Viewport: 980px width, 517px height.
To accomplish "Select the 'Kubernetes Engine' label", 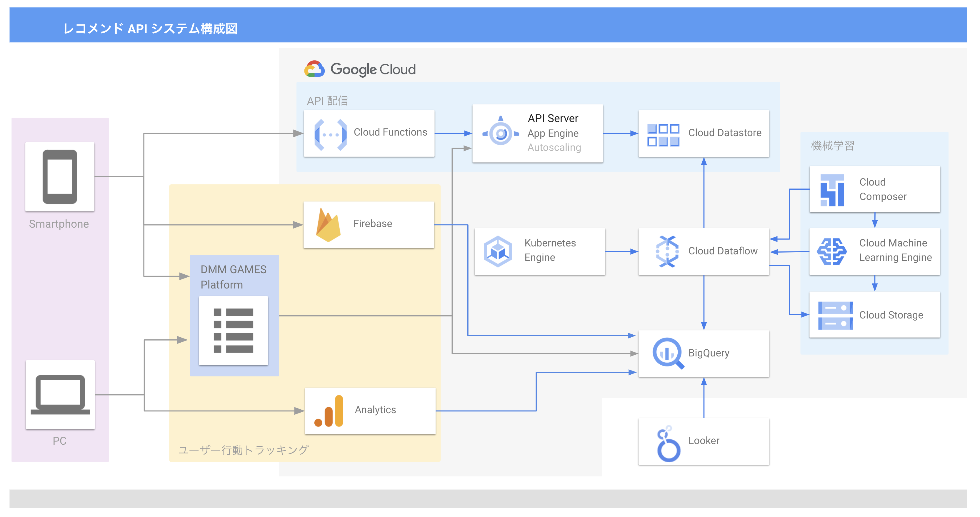I will pyautogui.click(x=550, y=250).
